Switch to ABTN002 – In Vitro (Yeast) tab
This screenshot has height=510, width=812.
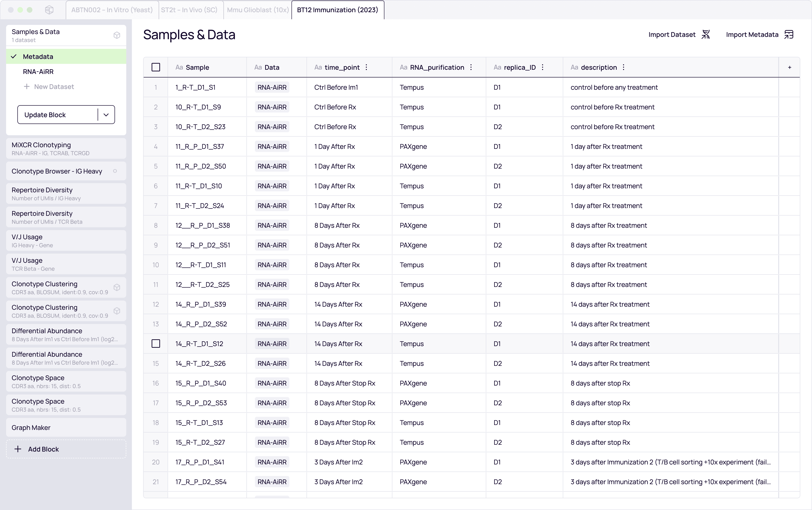(x=112, y=10)
